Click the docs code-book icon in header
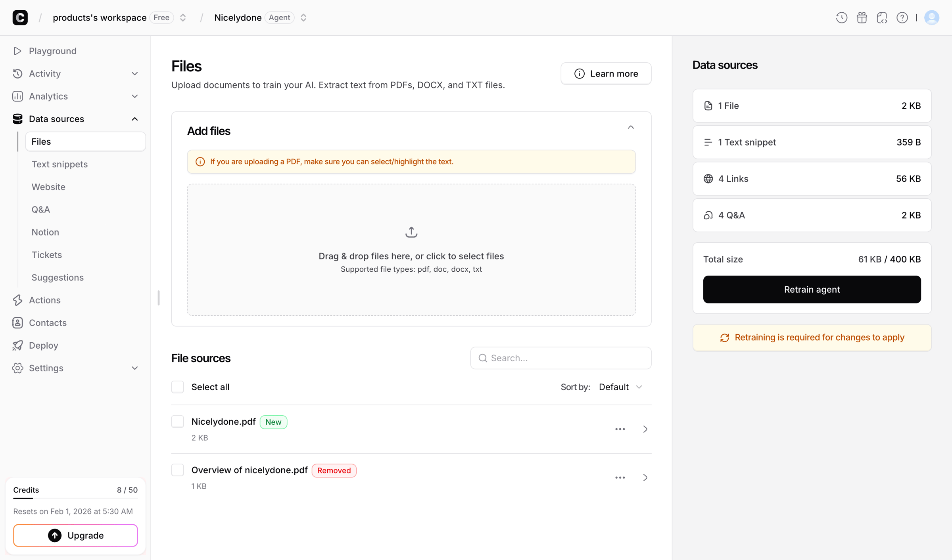Screen dimensions: 952x560 tap(882, 17)
